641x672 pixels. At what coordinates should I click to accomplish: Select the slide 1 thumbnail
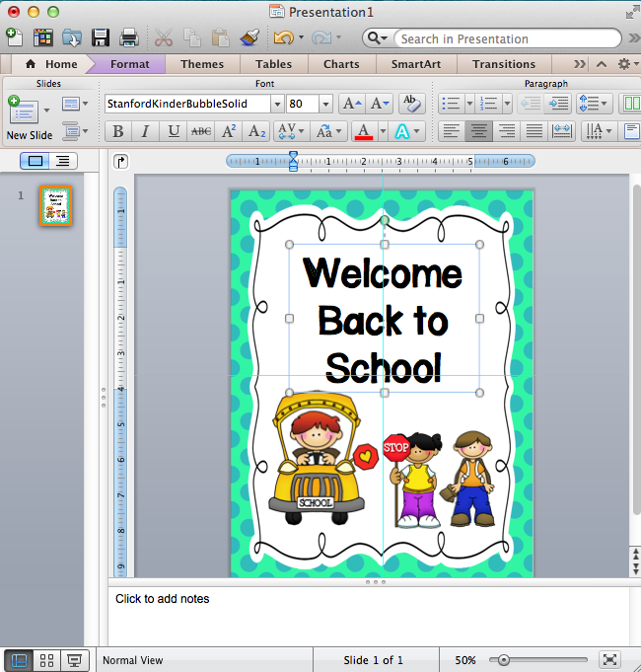coord(55,205)
